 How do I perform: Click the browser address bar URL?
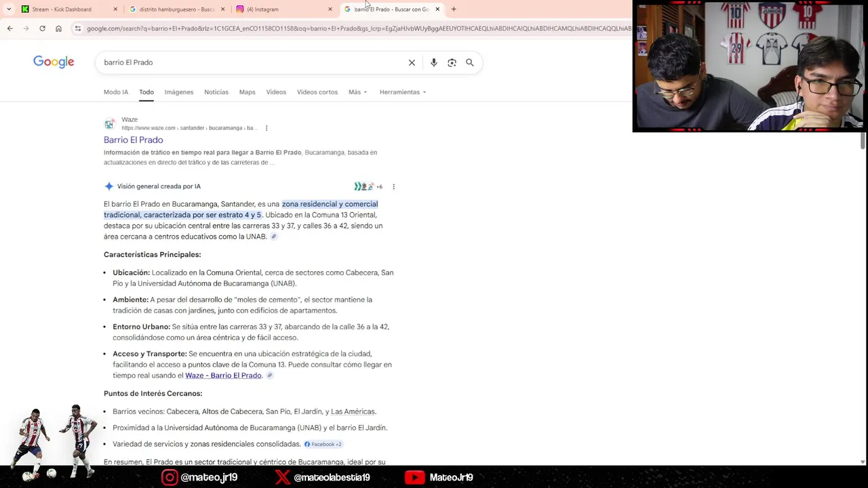click(x=359, y=28)
